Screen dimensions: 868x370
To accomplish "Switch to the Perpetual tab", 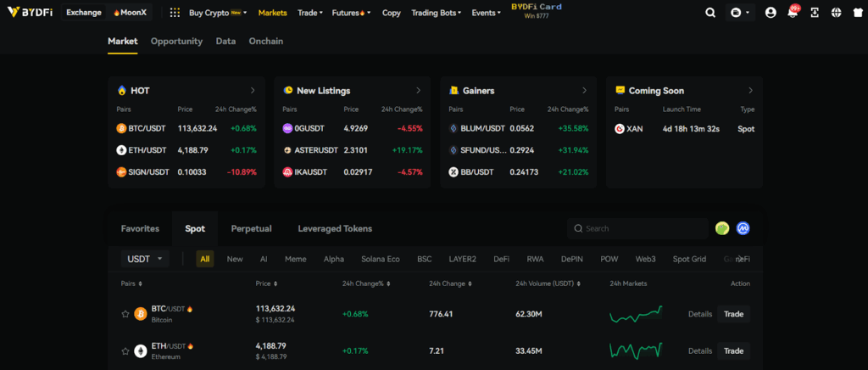I will click(251, 228).
